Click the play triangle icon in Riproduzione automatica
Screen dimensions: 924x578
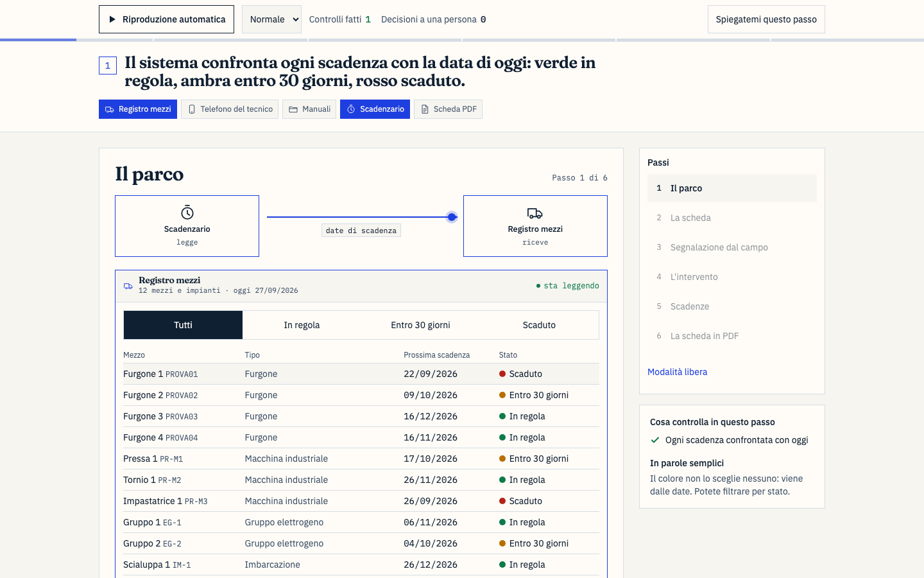coord(112,19)
